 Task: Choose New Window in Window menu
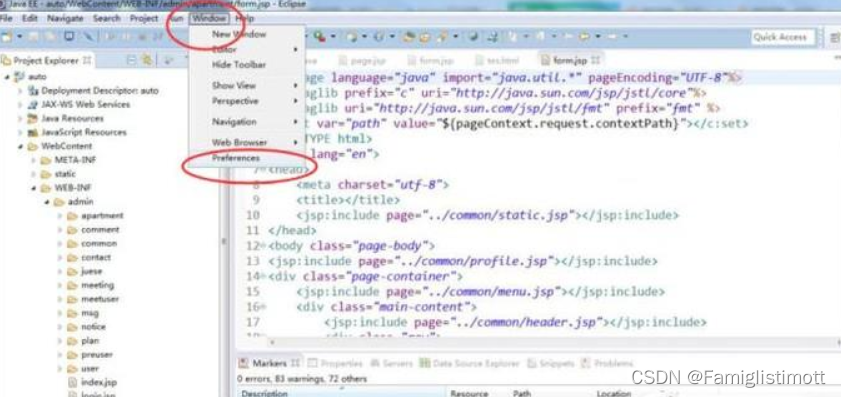(x=239, y=34)
